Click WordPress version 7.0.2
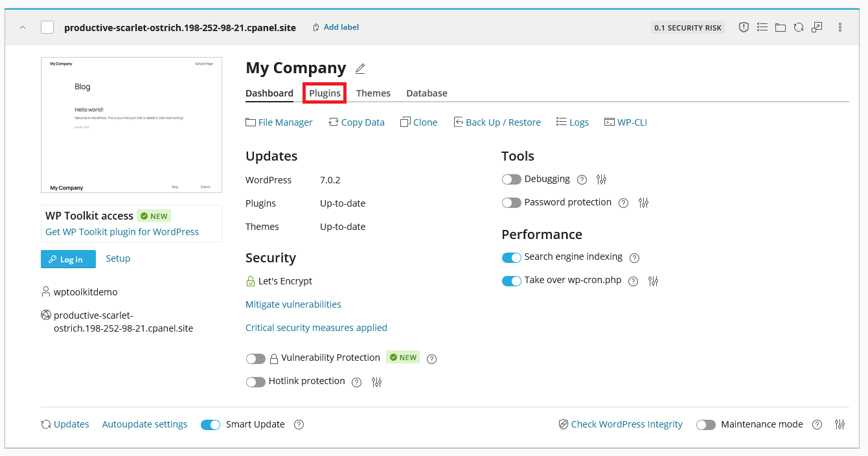868x456 pixels. (330, 180)
